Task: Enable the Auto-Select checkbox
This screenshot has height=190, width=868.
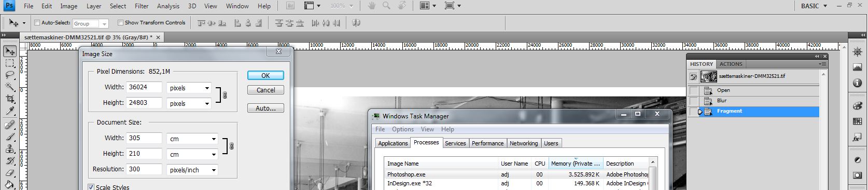Action: pos(37,23)
